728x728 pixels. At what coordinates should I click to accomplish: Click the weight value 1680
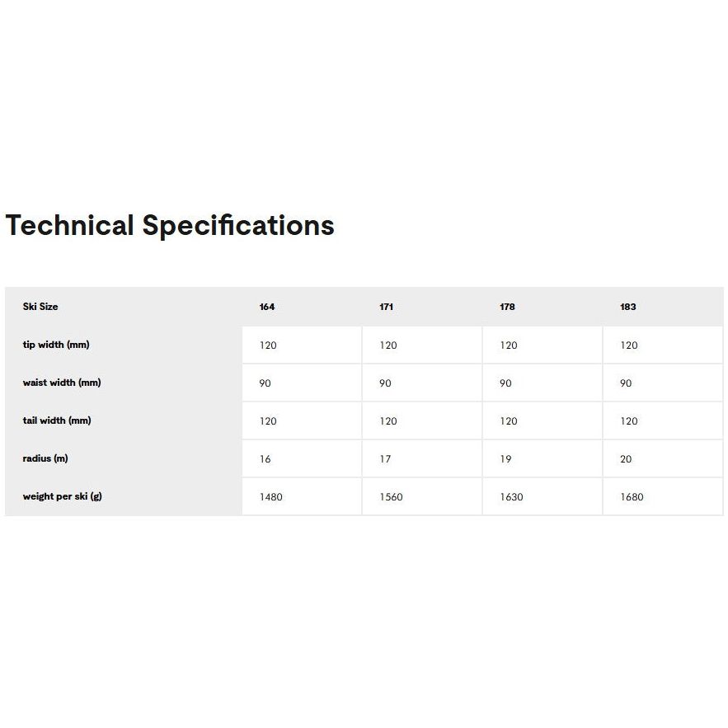tap(632, 497)
